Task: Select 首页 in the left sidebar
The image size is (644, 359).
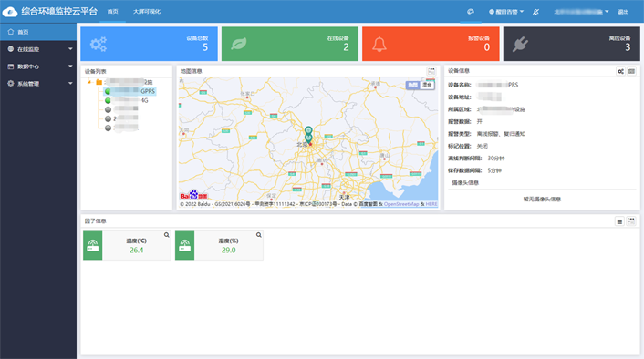Action: pyautogui.click(x=38, y=32)
